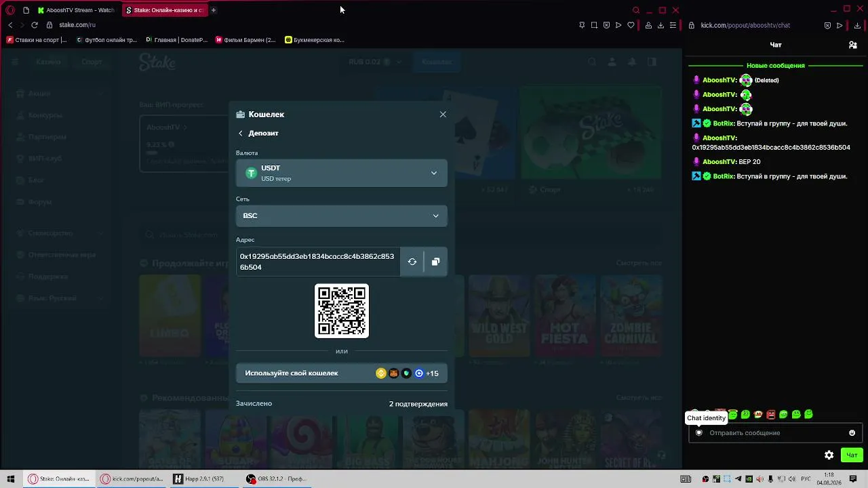Focus the Отправить сообщение chat input
Image resolution: width=868 pixels, height=488 pixels.
tap(775, 433)
